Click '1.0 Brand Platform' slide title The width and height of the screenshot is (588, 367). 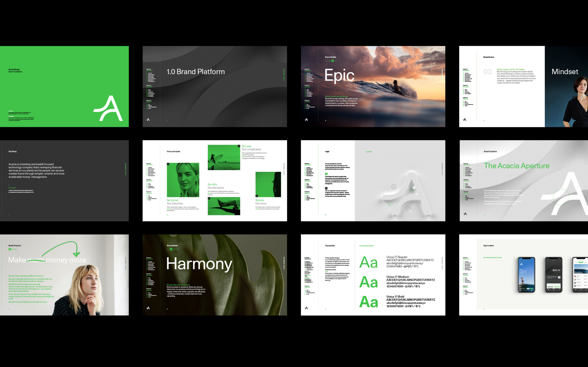point(196,72)
